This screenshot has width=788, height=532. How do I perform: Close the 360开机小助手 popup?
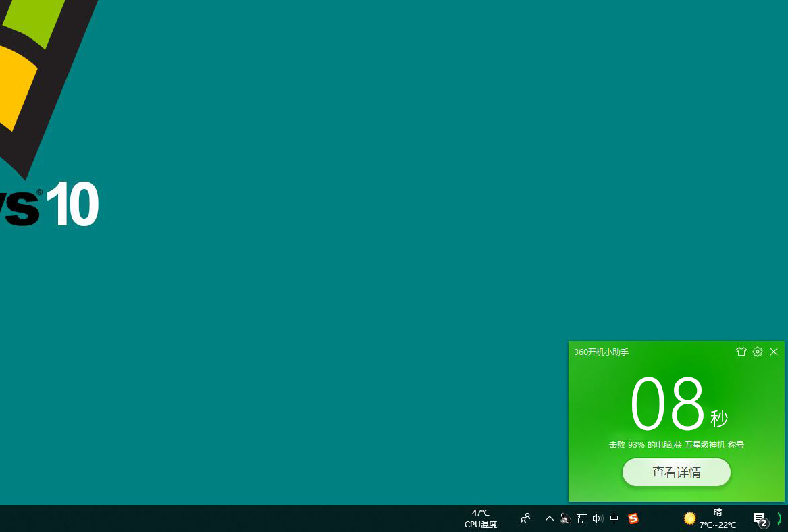774,352
